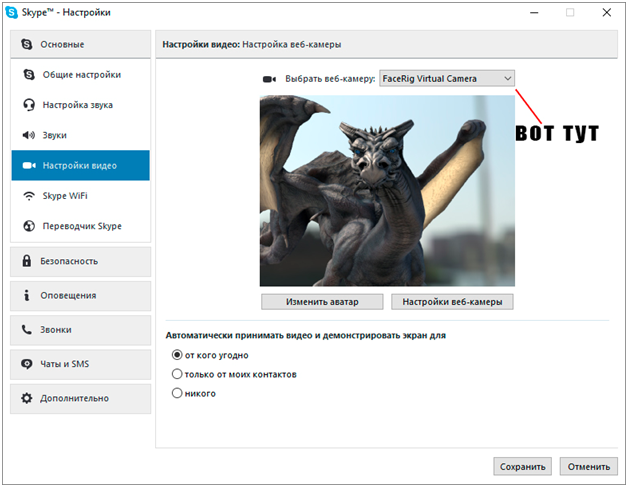Go to Настройка звука settings
Viewport: 628px width, 487px height.
click(x=81, y=105)
